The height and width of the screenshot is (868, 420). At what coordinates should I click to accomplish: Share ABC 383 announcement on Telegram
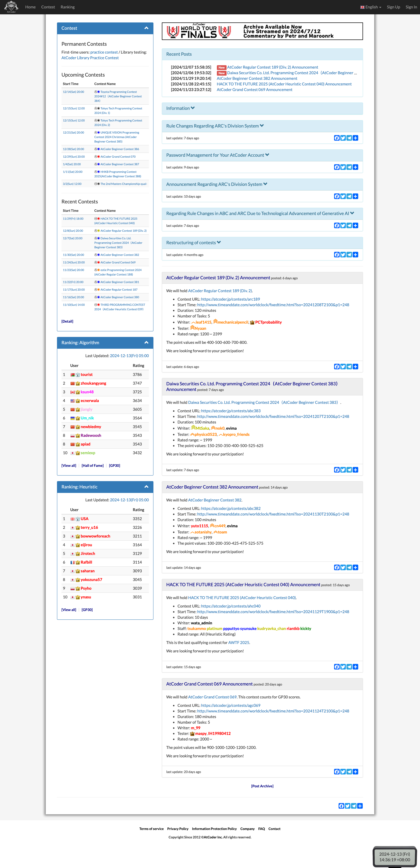tap(349, 470)
